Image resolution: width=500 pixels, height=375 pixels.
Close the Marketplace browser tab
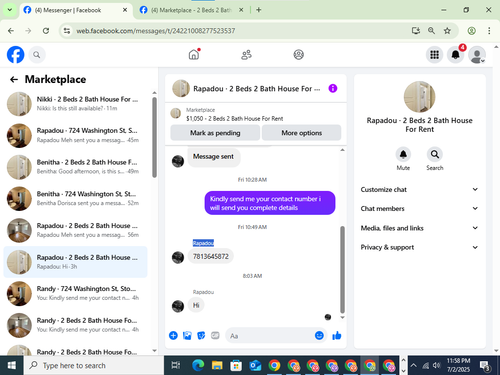click(x=241, y=10)
